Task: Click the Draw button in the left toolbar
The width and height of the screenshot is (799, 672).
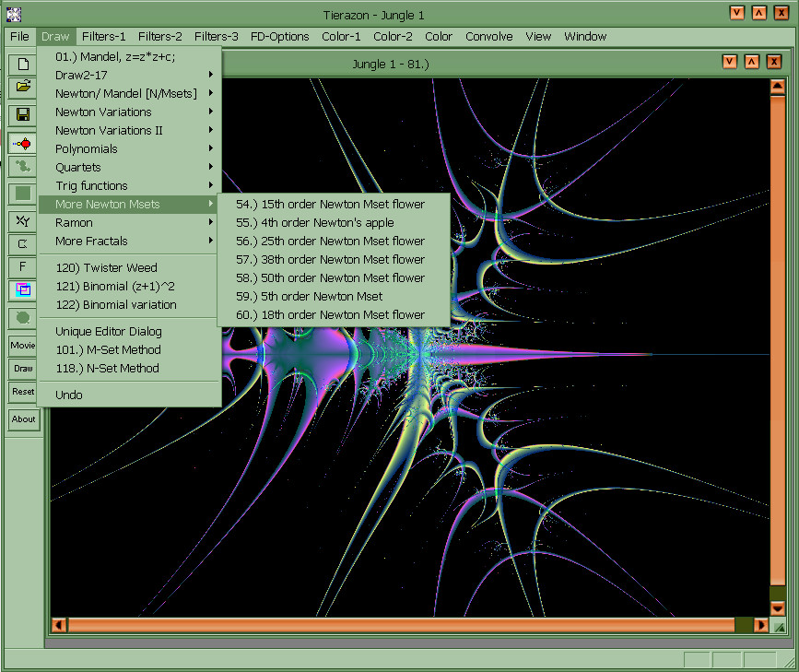Action: coord(23,369)
